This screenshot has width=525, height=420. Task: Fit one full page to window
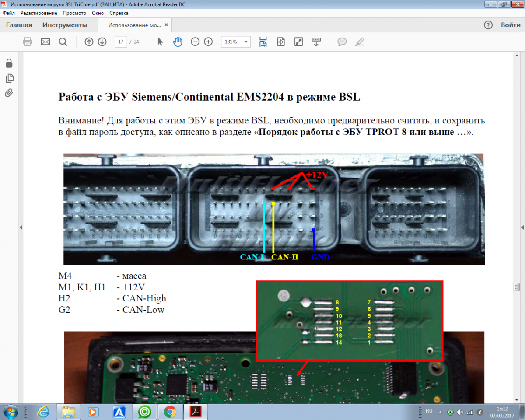(x=281, y=42)
